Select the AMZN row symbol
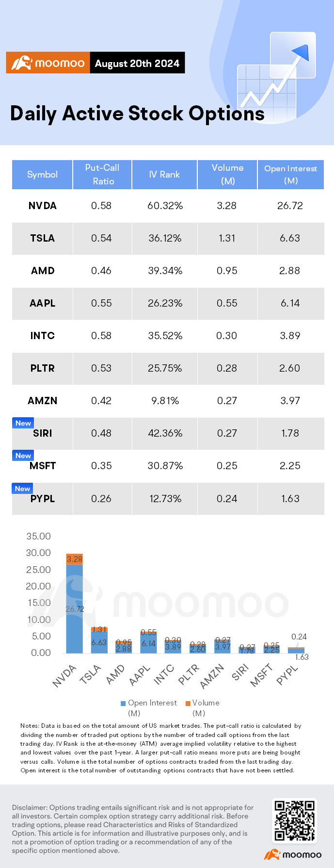Viewport: 334px width, 868px height. [42, 401]
